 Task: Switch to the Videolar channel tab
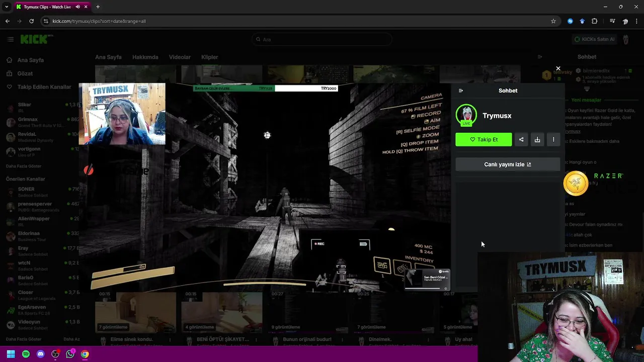pyautogui.click(x=180, y=57)
